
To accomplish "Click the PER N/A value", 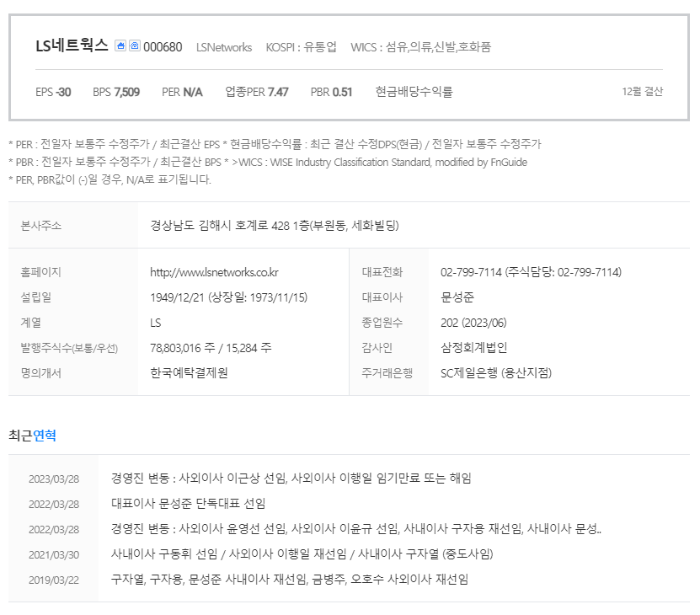I will point(182,92).
